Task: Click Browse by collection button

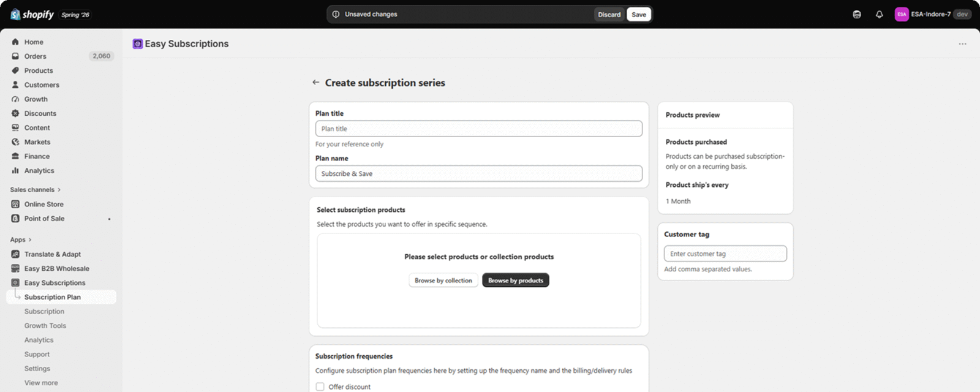Action: coord(443,280)
